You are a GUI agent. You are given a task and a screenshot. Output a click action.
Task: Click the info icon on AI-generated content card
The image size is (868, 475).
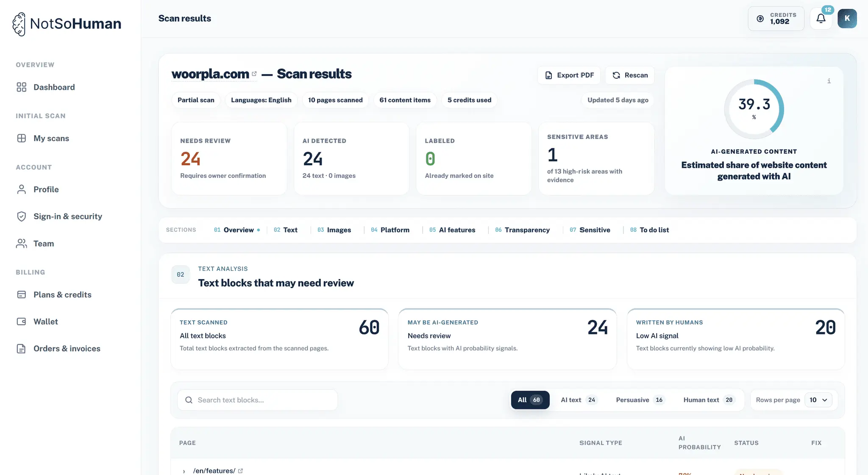(829, 81)
